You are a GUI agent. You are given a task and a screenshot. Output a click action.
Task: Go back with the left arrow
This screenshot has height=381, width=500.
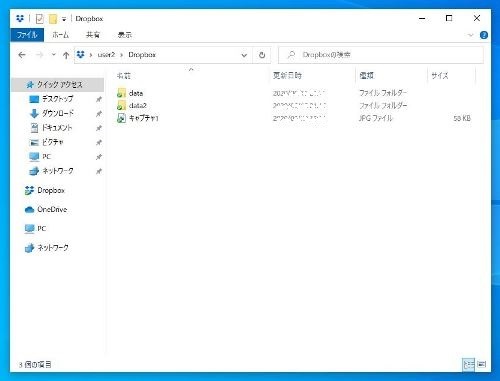22,55
